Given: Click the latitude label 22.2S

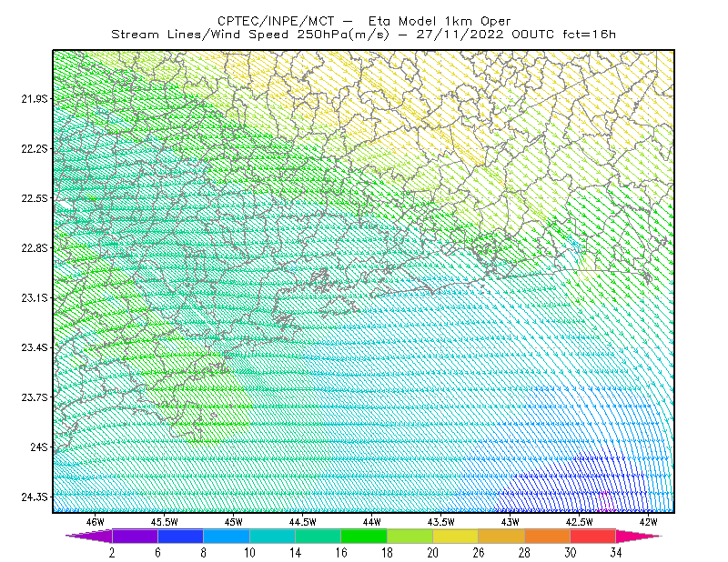Looking at the screenshot, I should [35, 148].
